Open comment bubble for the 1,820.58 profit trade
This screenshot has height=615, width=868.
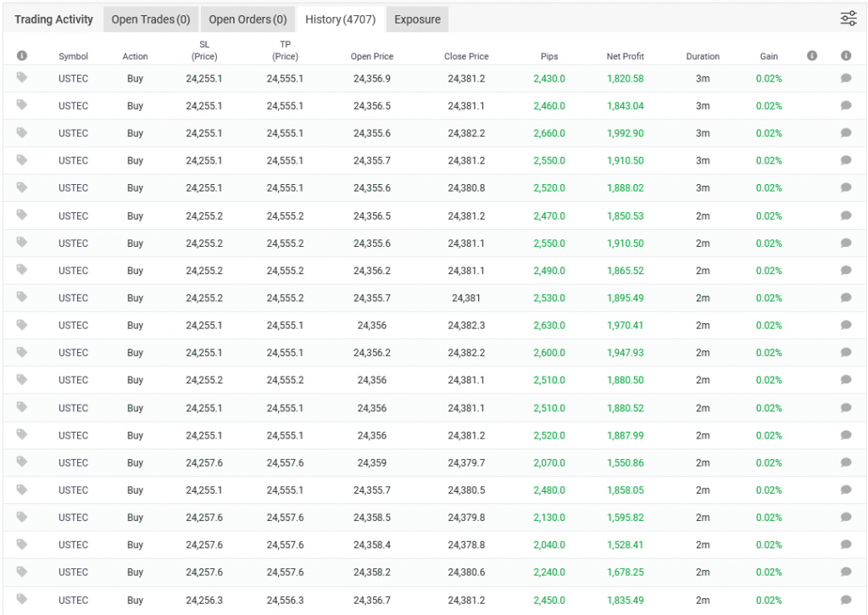tap(845, 79)
